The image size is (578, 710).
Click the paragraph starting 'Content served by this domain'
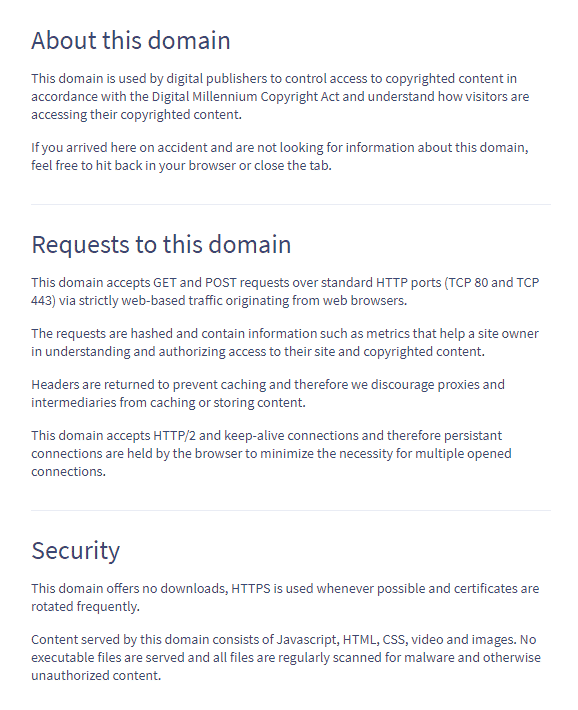point(286,657)
